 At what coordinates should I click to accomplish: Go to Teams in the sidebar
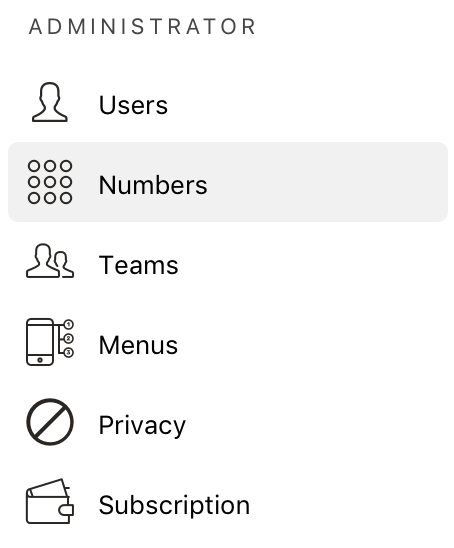[139, 265]
